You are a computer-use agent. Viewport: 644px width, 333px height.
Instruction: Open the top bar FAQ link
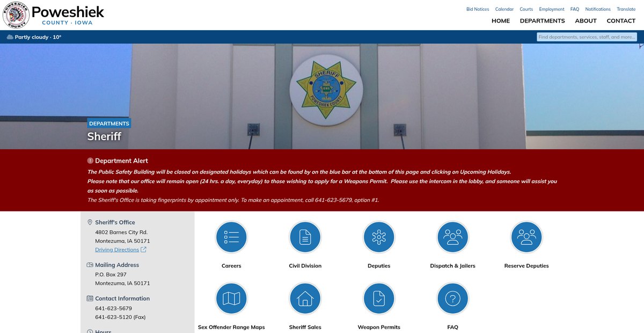click(575, 9)
